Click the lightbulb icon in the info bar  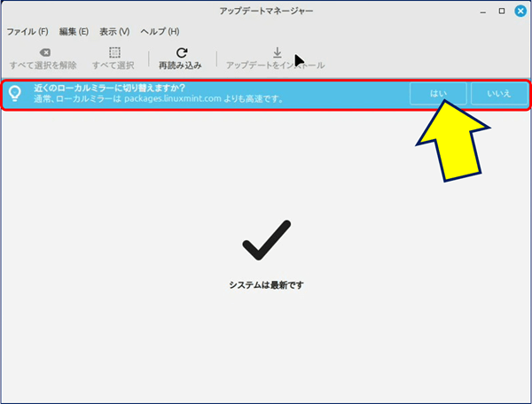point(15,93)
